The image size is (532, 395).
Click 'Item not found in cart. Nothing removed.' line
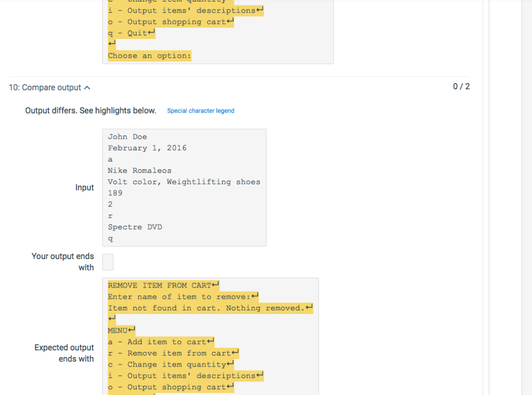[210, 308]
